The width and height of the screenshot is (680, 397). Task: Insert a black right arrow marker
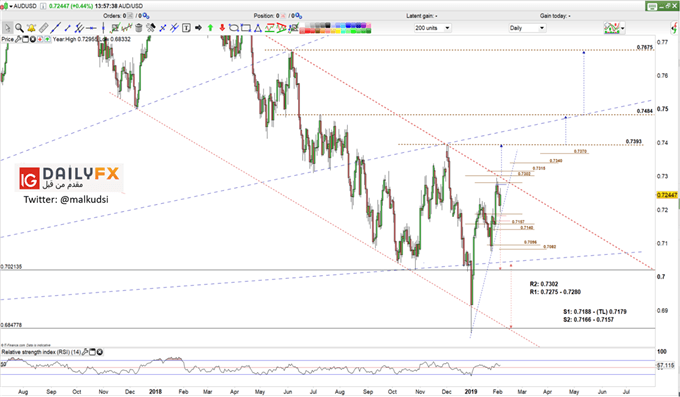[x=198, y=28]
